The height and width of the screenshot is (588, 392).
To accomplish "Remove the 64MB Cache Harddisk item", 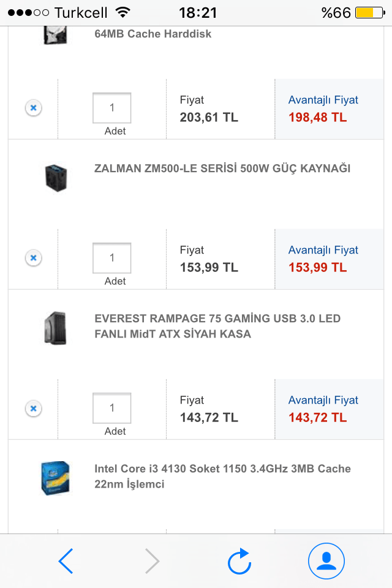I will click(34, 108).
